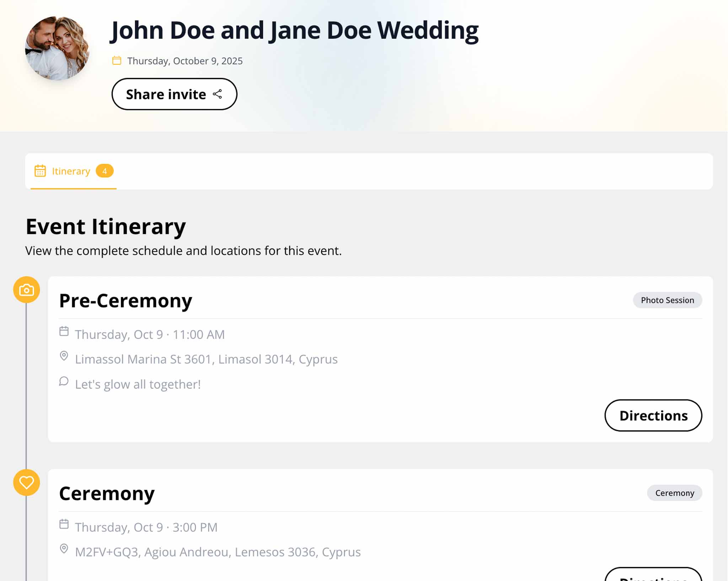Screen dimensions: 728x581
Task: Get Directions for the Ceremony event
Action: [653, 576]
